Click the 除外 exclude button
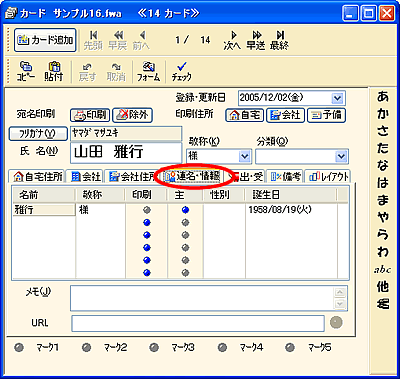Viewport: 400px width, 379px height. pyautogui.click(x=132, y=115)
